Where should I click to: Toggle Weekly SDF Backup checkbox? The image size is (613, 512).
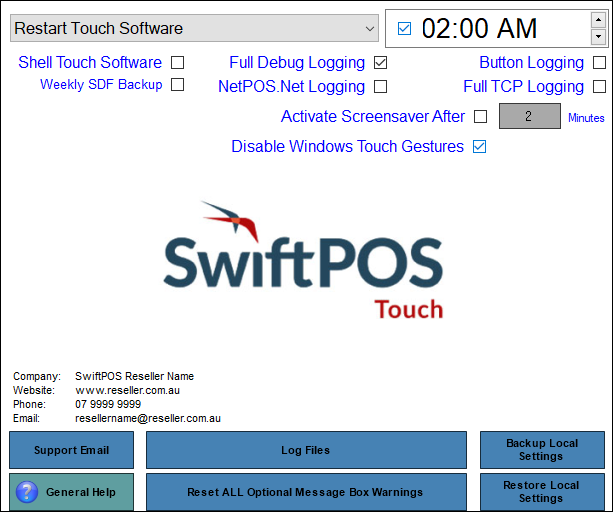(177, 85)
